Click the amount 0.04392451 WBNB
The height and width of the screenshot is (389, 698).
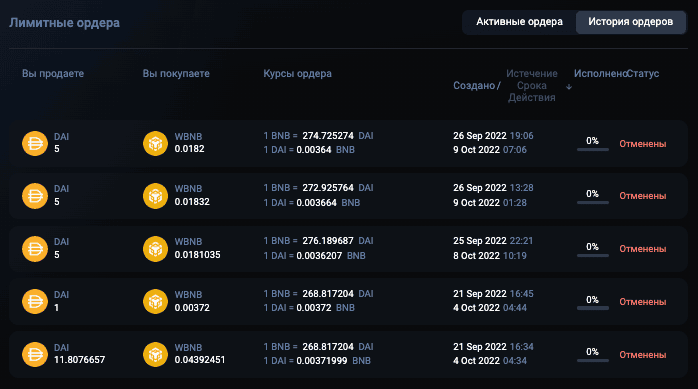tap(200, 360)
